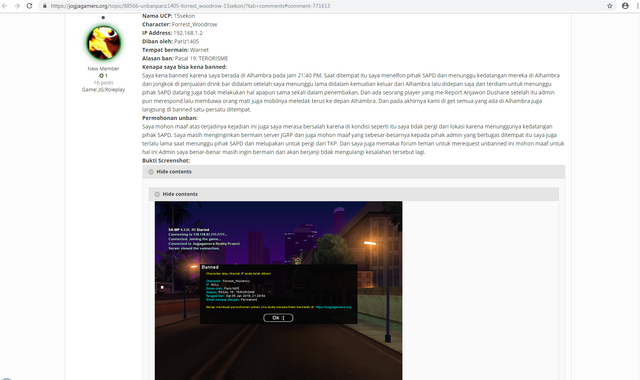Image resolution: width=640 pixels, height=380 pixels.
Task: Select the Tempat bermain value Warnet
Action: (x=199, y=50)
